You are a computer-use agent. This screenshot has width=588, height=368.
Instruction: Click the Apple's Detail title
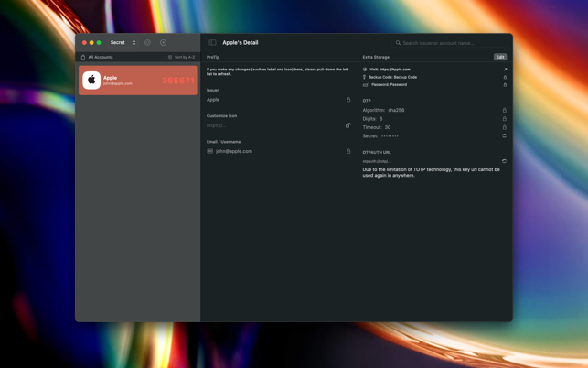pos(241,43)
